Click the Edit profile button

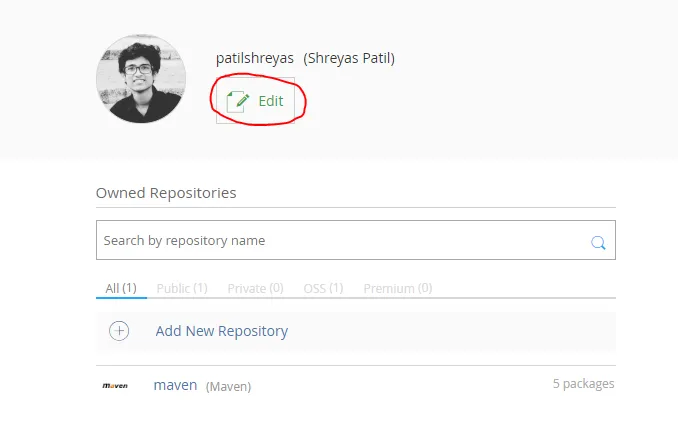pyautogui.click(x=256, y=101)
